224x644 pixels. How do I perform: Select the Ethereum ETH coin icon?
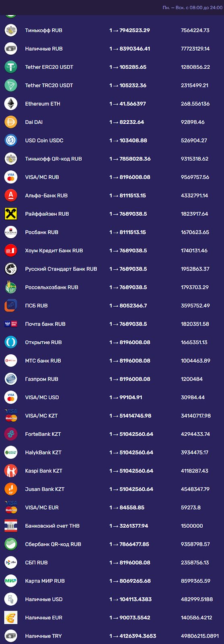pyautogui.click(x=11, y=103)
